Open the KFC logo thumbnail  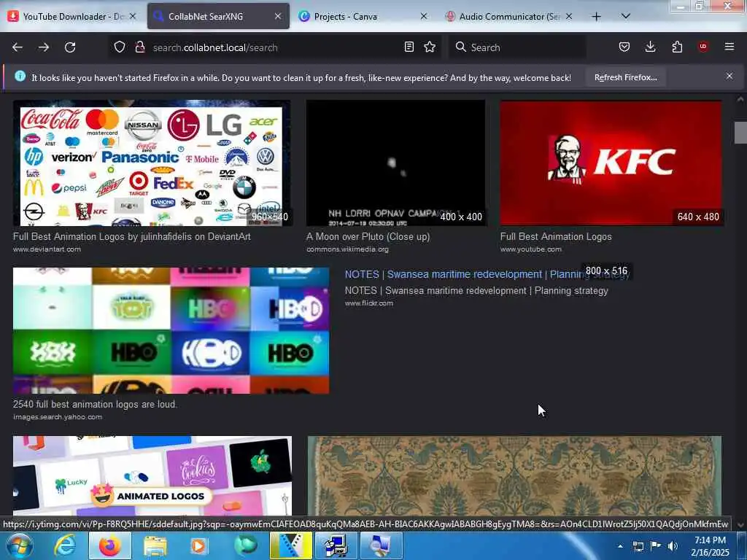pos(611,163)
